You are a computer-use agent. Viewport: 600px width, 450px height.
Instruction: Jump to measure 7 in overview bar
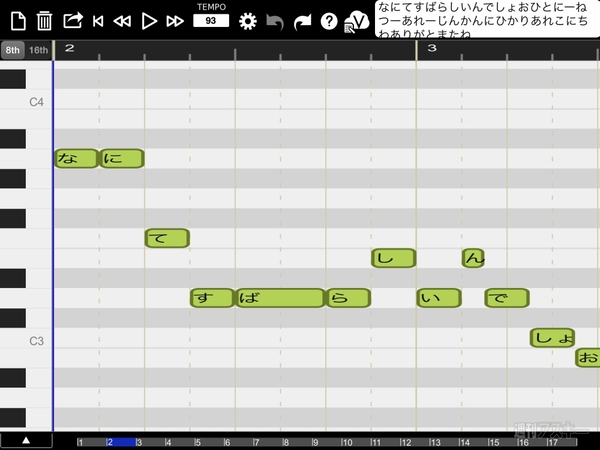point(267,442)
